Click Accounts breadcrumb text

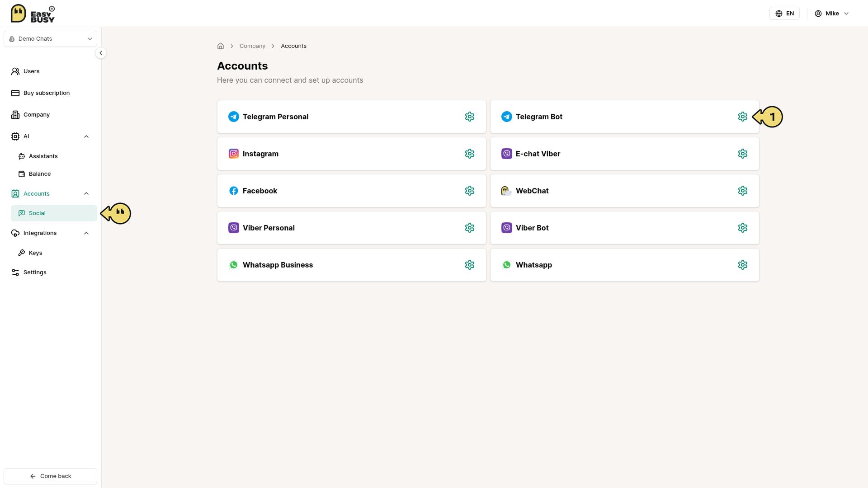[x=293, y=46]
